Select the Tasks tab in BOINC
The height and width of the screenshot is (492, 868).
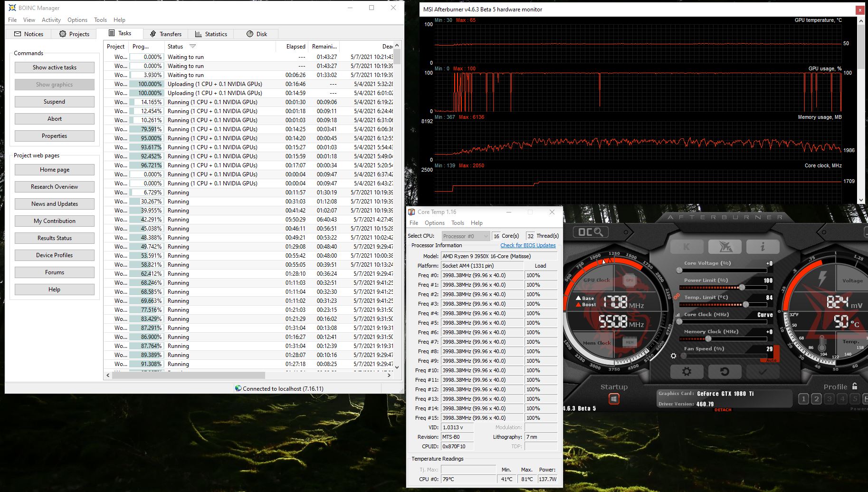(120, 33)
